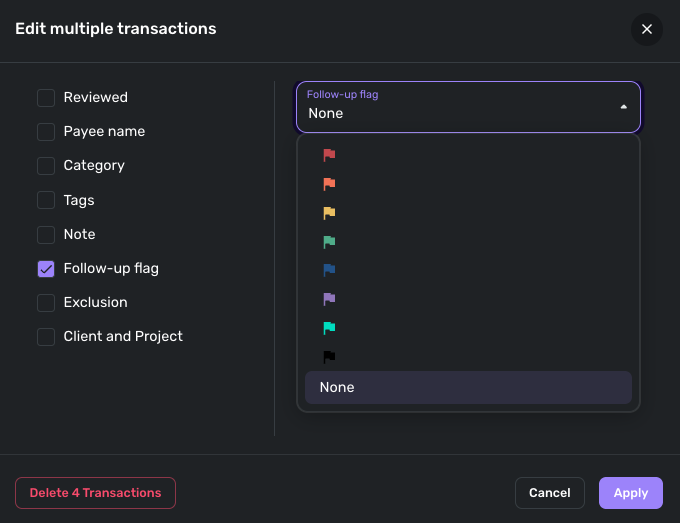Click the Apply button

click(630, 493)
